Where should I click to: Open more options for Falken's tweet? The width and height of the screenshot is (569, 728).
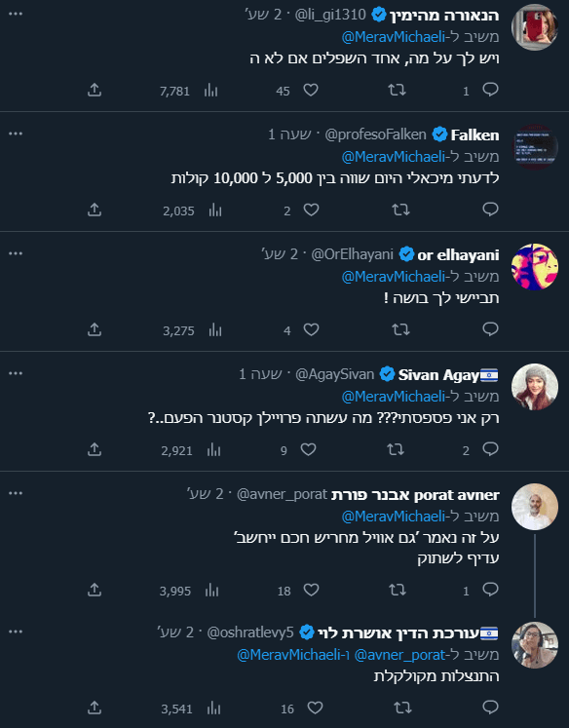(16, 134)
